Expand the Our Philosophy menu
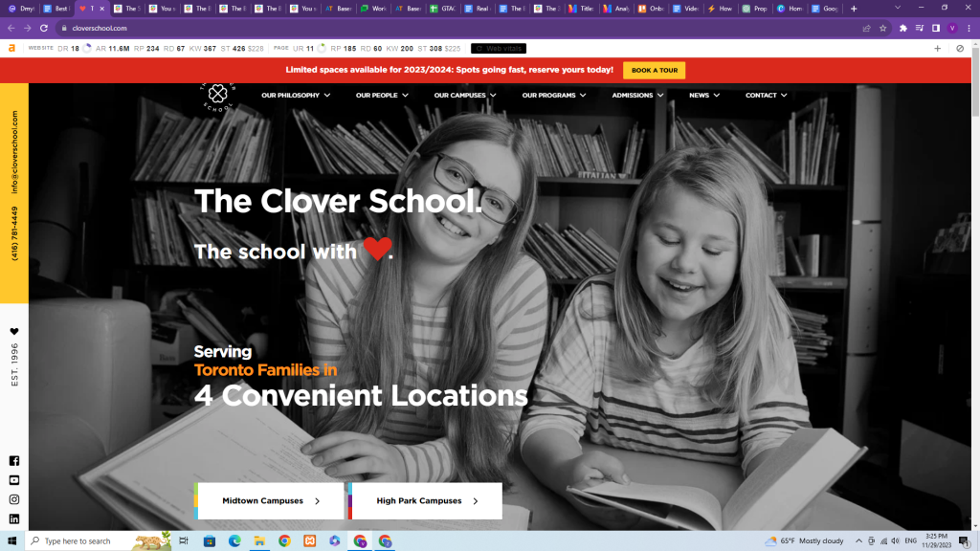This screenshot has width=980, height=551. (x=296, y=96)
